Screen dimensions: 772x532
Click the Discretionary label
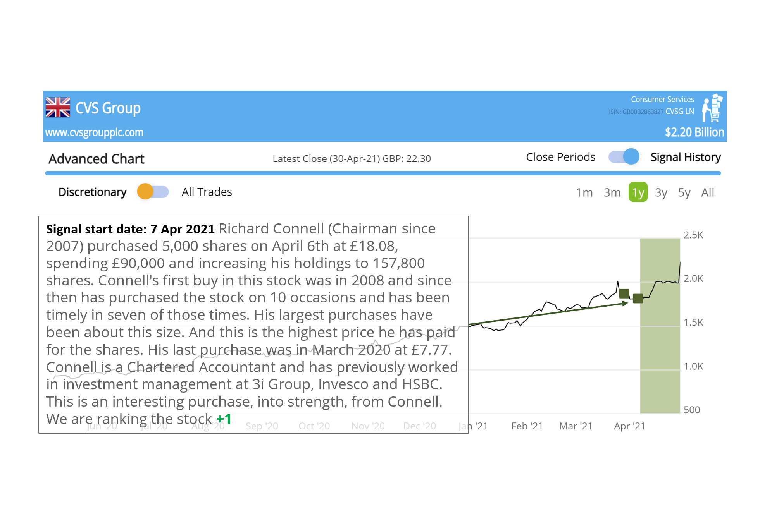coord(92,192)
